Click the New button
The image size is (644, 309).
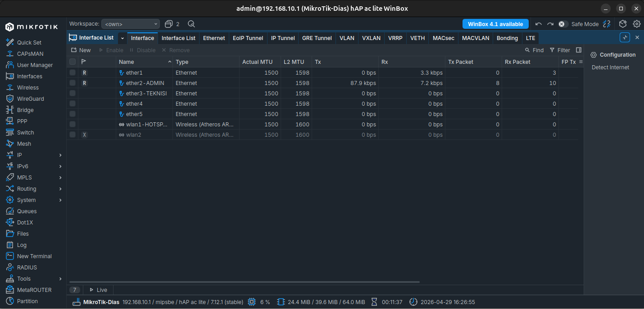[x=81, y=50]
